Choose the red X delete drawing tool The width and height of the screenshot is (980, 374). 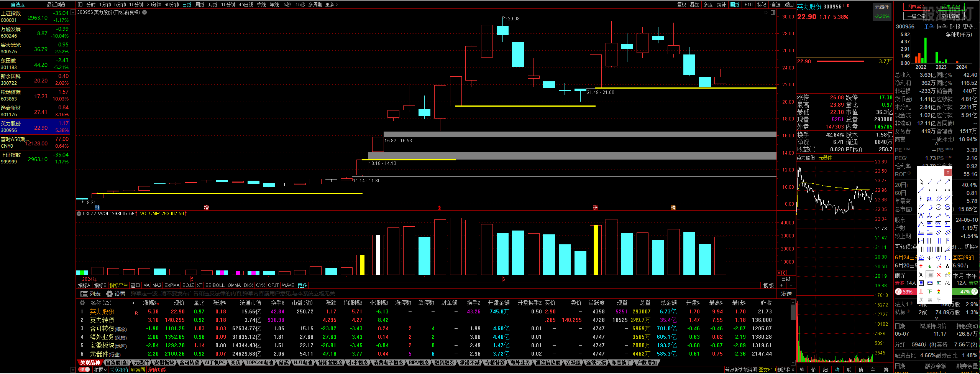click(x=939, y=275)
